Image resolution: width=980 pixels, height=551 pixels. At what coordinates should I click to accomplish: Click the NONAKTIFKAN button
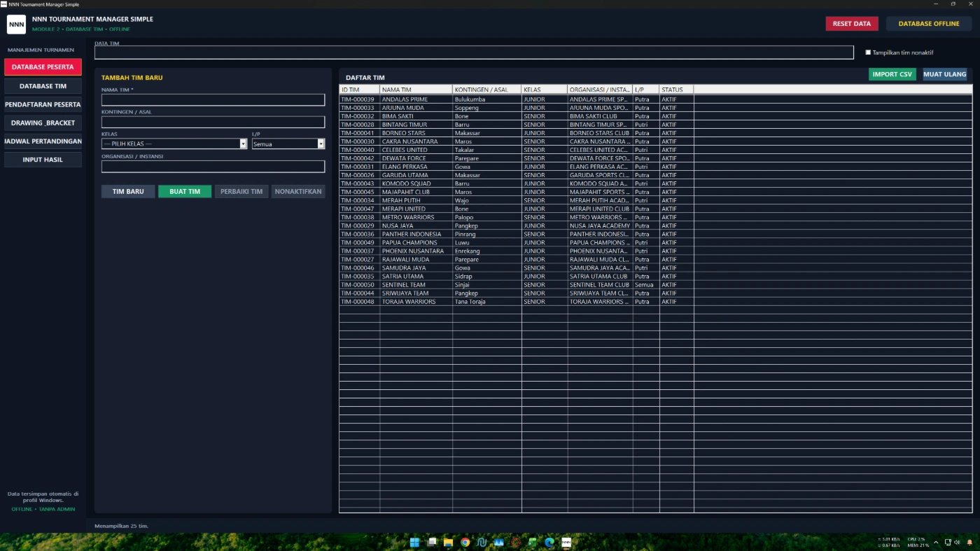click(x=298, y=191)
